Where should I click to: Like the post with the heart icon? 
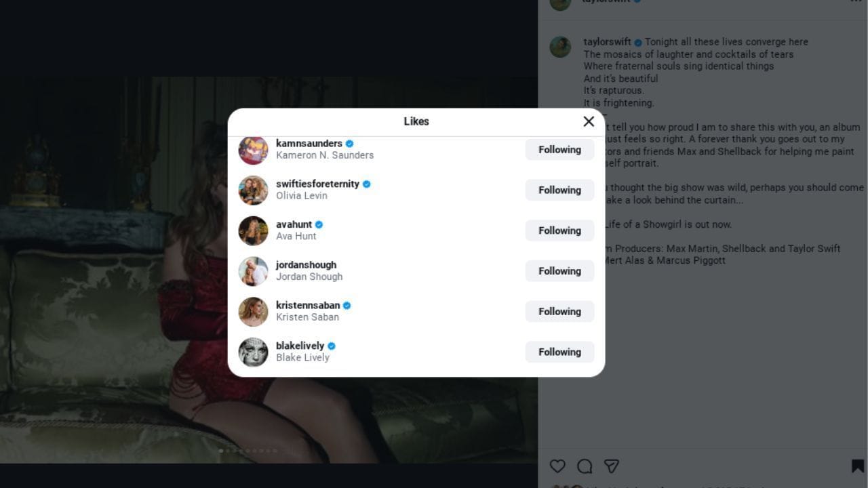557,466
